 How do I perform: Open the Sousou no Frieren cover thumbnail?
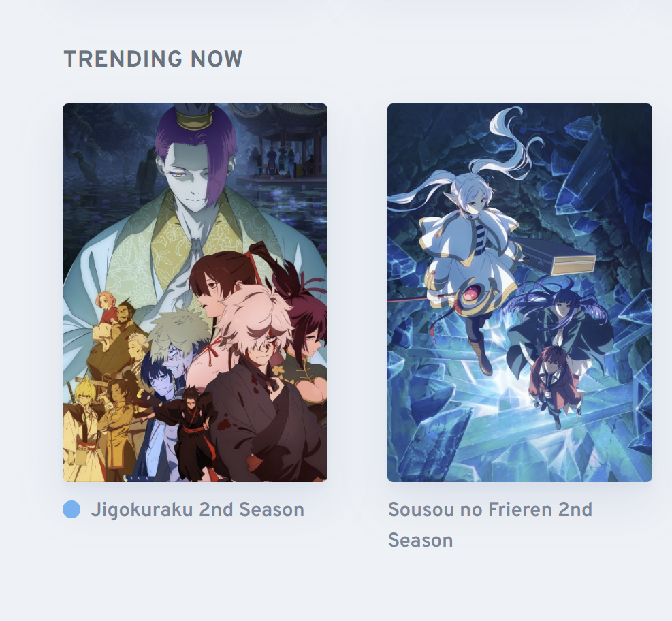coord(520,293)
